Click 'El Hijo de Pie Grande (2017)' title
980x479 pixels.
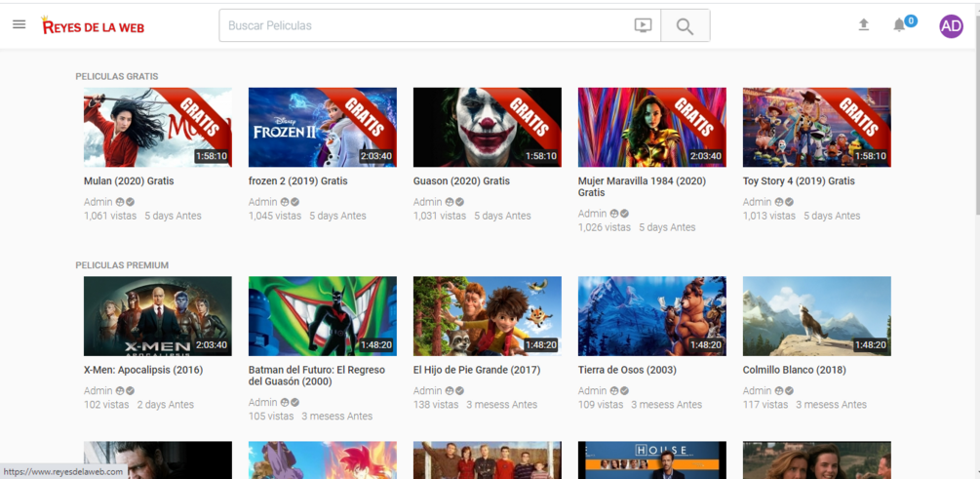pos(477,370)
